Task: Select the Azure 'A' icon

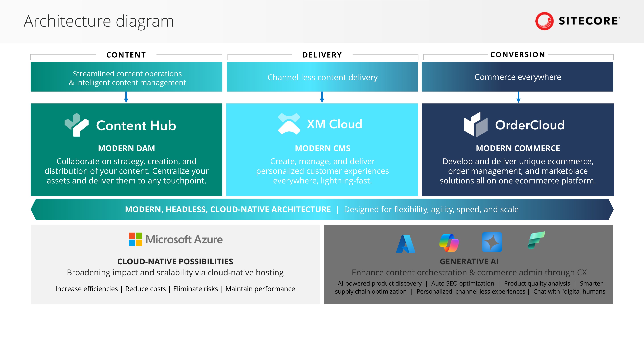Action: (x=406, y=244)
